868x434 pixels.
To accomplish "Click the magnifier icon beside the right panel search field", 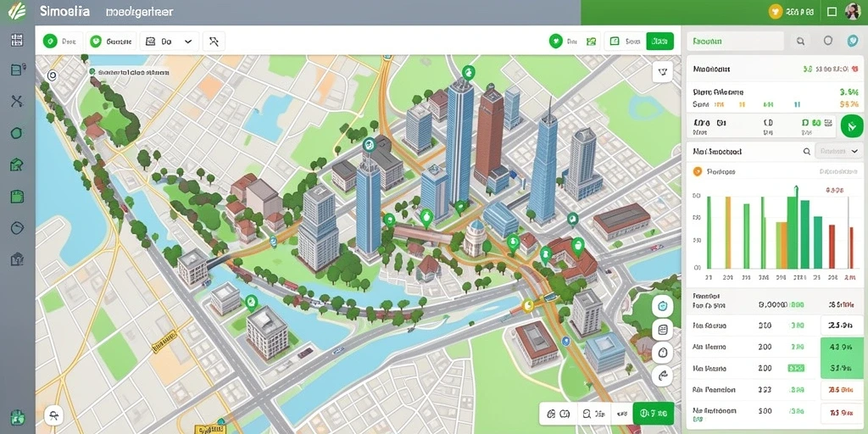I will 800,41.
